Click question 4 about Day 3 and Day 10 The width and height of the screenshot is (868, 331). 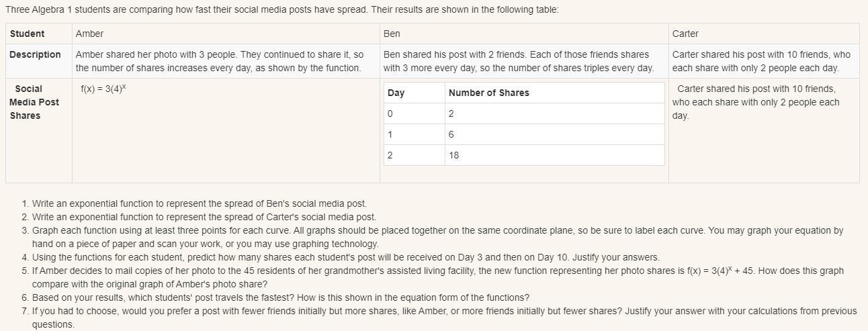coord(345,257)
